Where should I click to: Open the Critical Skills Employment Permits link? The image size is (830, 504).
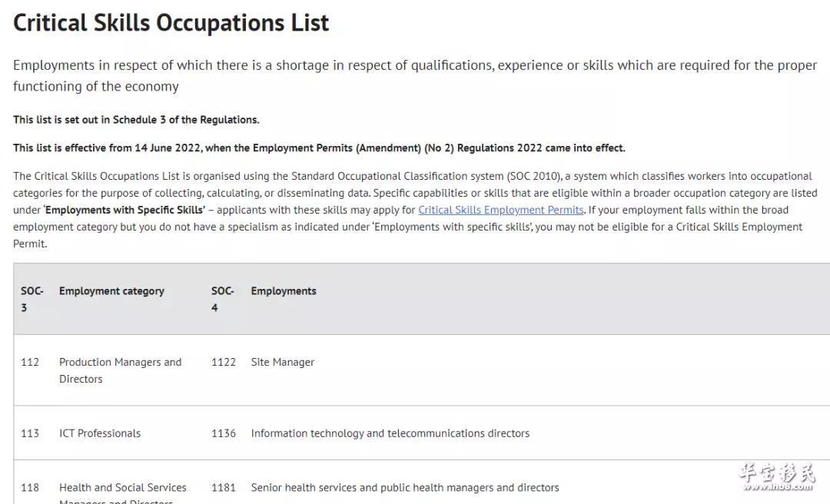pos(501,211)
